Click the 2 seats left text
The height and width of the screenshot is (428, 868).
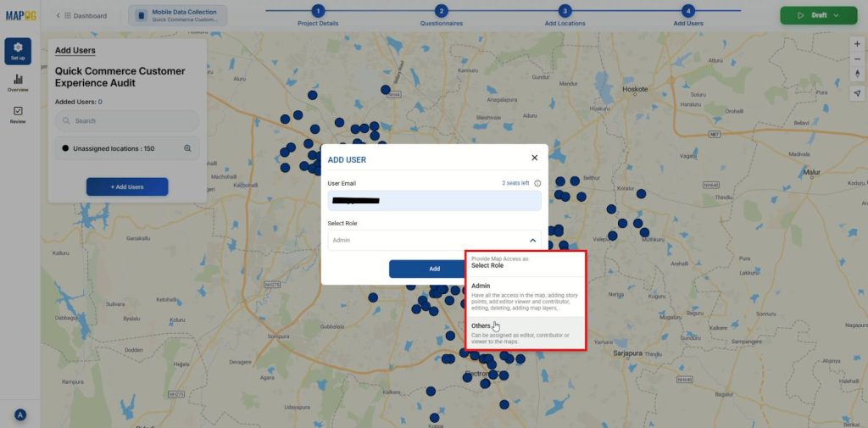click(515, 183)
